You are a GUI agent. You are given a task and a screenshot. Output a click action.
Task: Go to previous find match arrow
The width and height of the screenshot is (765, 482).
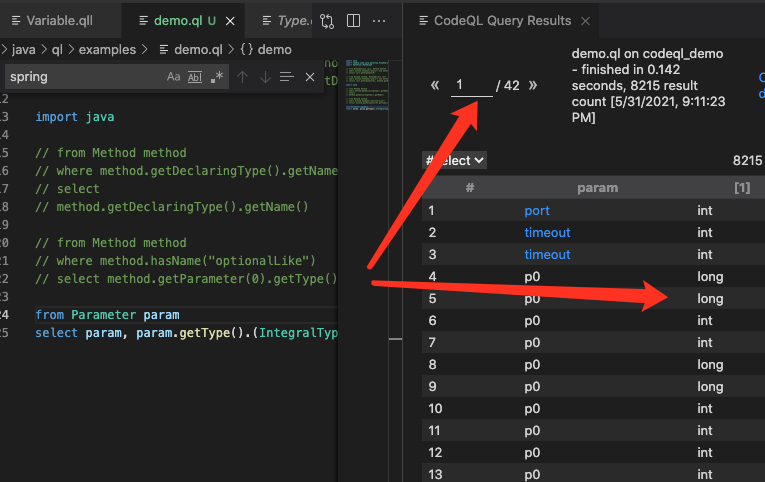(242, 77)
